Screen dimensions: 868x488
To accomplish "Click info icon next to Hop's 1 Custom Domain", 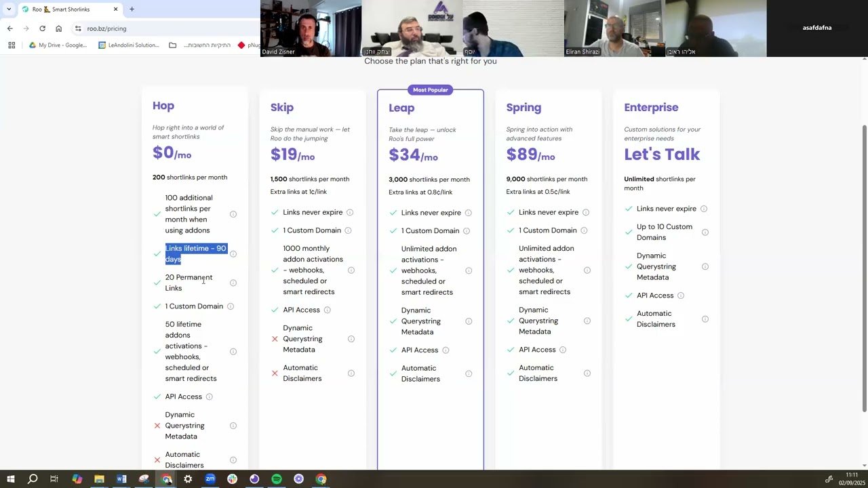I will click(231, 306).
